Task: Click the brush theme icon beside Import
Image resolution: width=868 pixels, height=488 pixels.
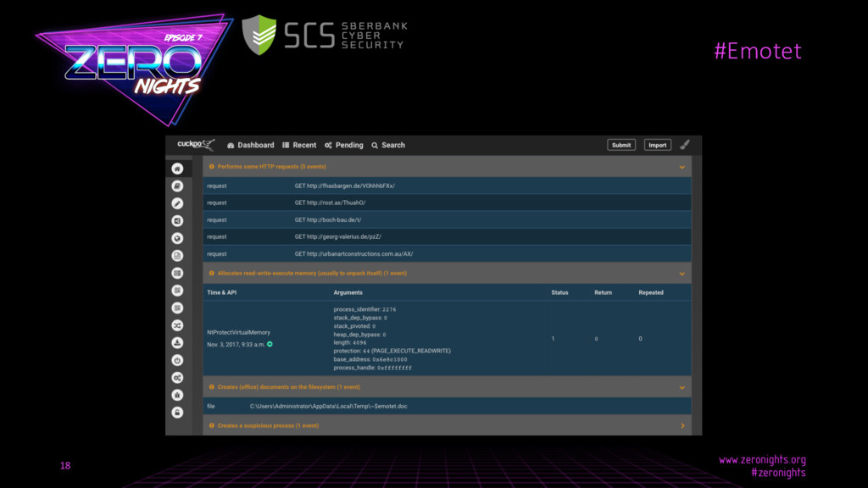Action: click(x=685, y=145)
